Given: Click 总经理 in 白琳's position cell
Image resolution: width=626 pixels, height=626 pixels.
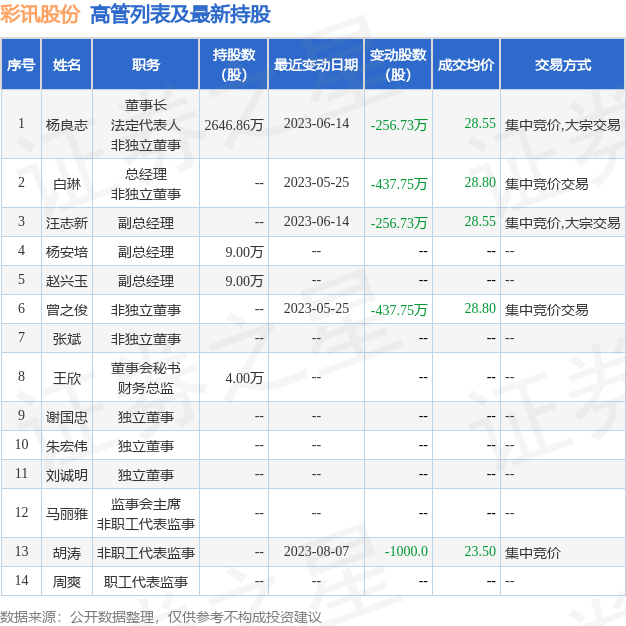Looking at the screenshot, I should pos(146,174).
